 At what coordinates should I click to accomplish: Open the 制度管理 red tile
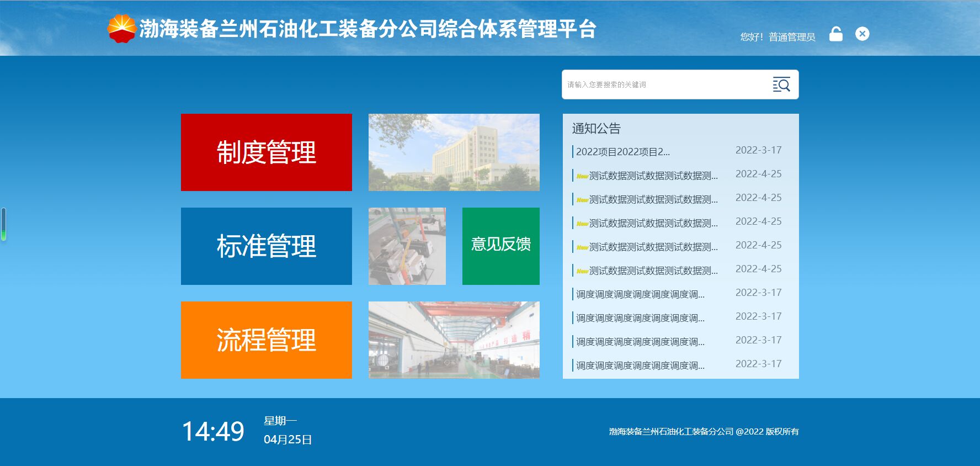[266, 152]
